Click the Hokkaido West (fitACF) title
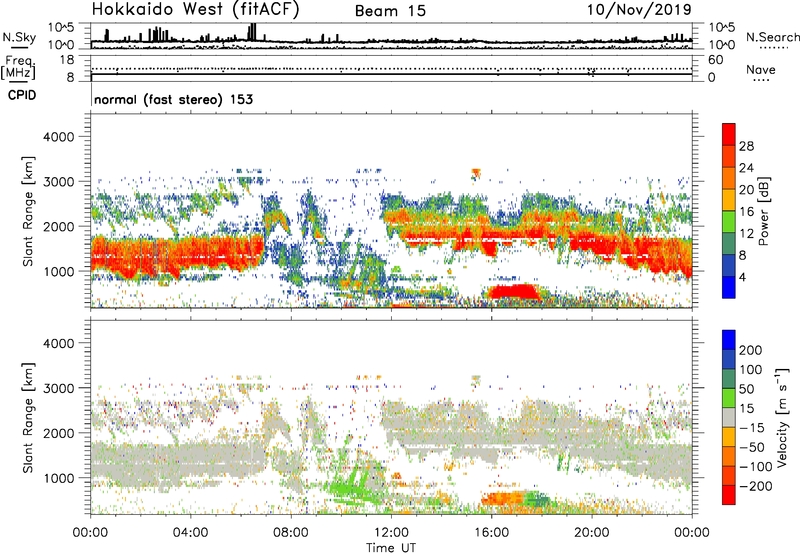Viewport: 800px width, 554px height. 195,9
